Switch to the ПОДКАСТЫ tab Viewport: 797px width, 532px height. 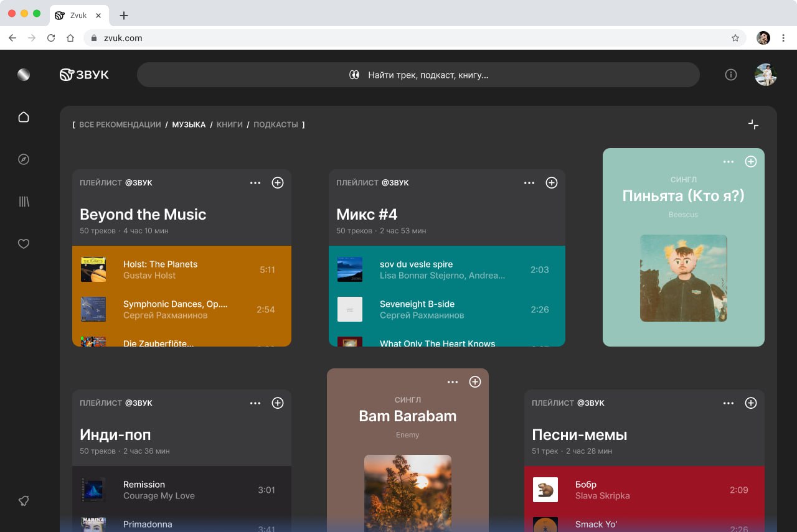276,124
